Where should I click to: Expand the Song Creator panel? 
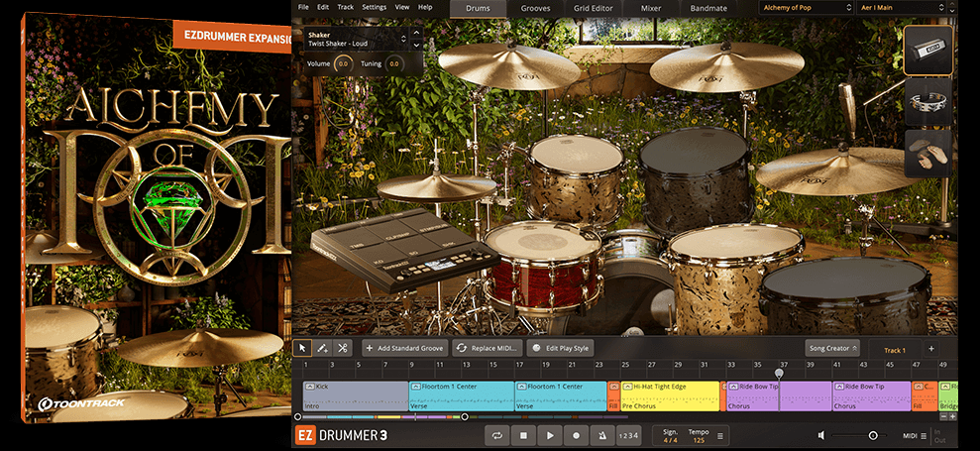[832, 349]
